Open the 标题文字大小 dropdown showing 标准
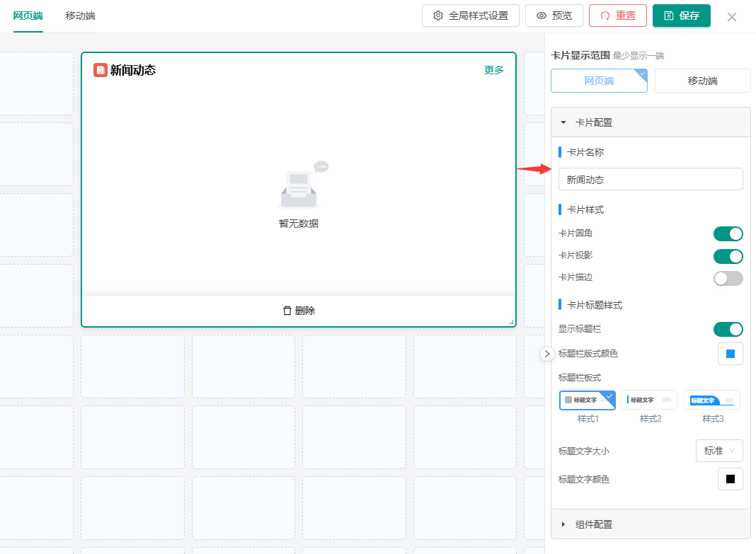The image size is (756, 554). coord(719,451)
